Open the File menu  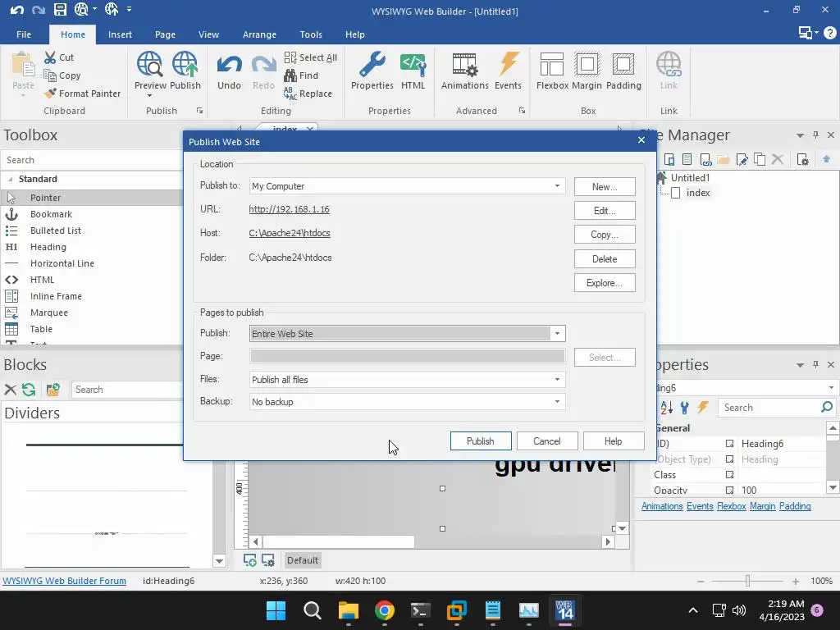click(x=24, y=34)
